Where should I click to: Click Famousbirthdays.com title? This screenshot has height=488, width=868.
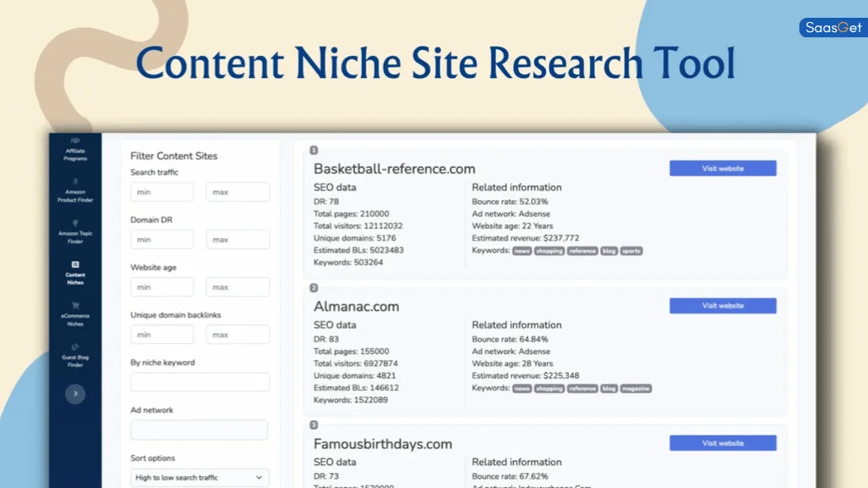pyautogui.click(x=382, y=444)
